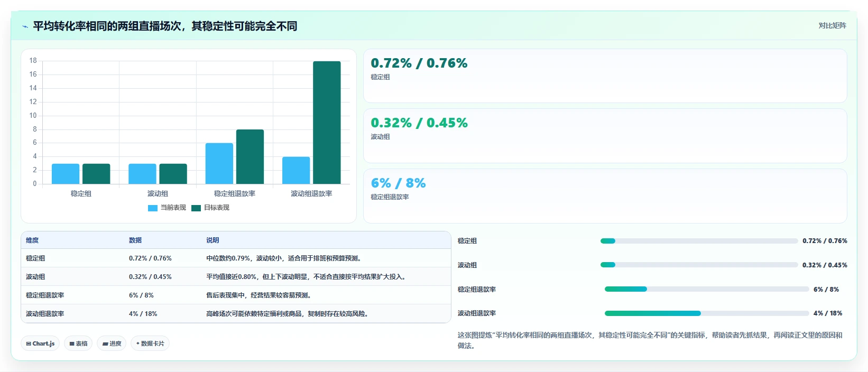868x372 pixels.
Task: Click the 稳定组退款率 current blue bar
Action: pos(219,163)
